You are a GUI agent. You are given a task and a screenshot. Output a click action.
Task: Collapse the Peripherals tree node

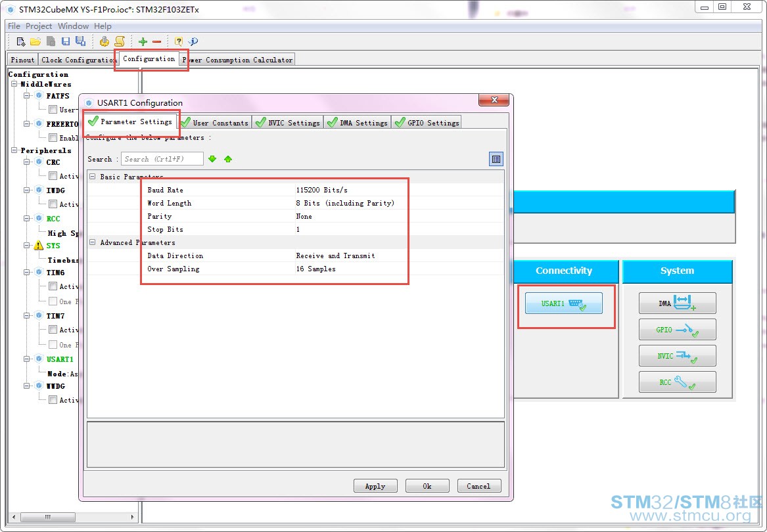[x=14, y=150]
